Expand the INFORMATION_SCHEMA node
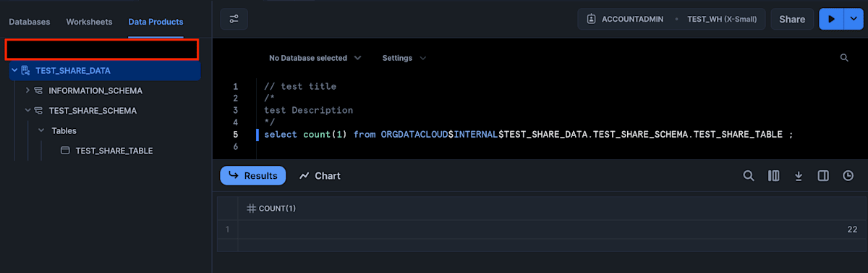Viewport: 868px width, 273px height. point(27,91)
